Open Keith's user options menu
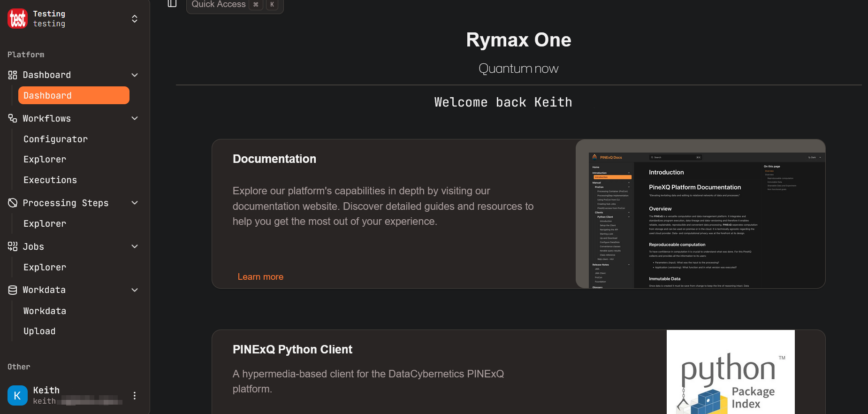The image size is (868, 414). [135, 396]
